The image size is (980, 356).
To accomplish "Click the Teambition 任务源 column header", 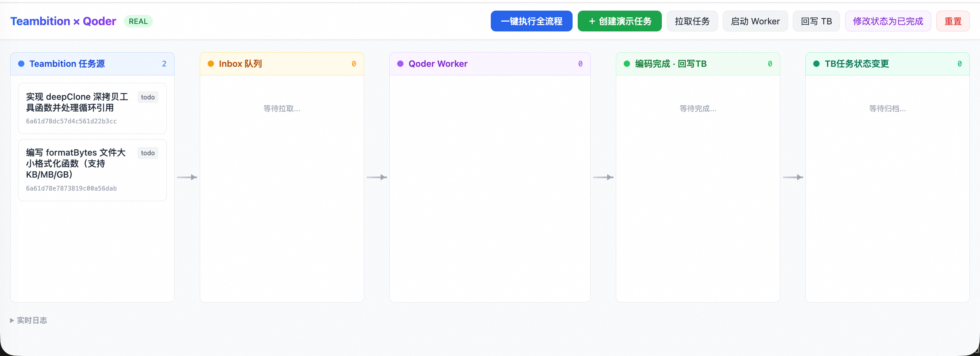I will pos(92,64).
